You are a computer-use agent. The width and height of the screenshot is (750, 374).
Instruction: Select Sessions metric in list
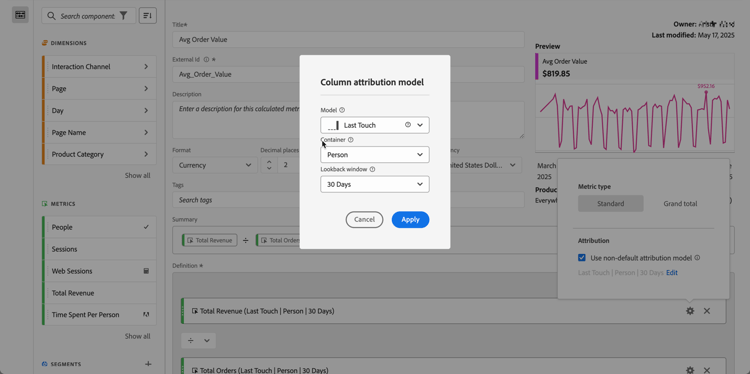click(x=99, y=249)
